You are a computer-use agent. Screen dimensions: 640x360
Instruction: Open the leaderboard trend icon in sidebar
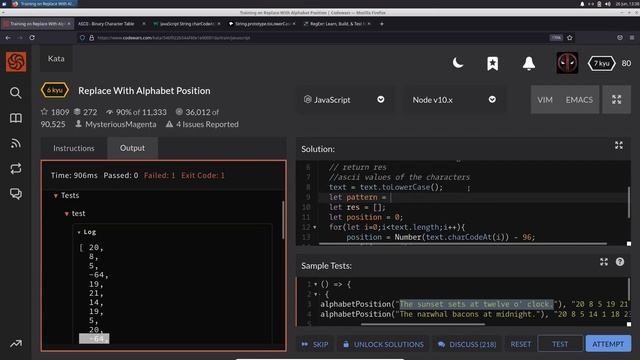[x=16, y=344]
